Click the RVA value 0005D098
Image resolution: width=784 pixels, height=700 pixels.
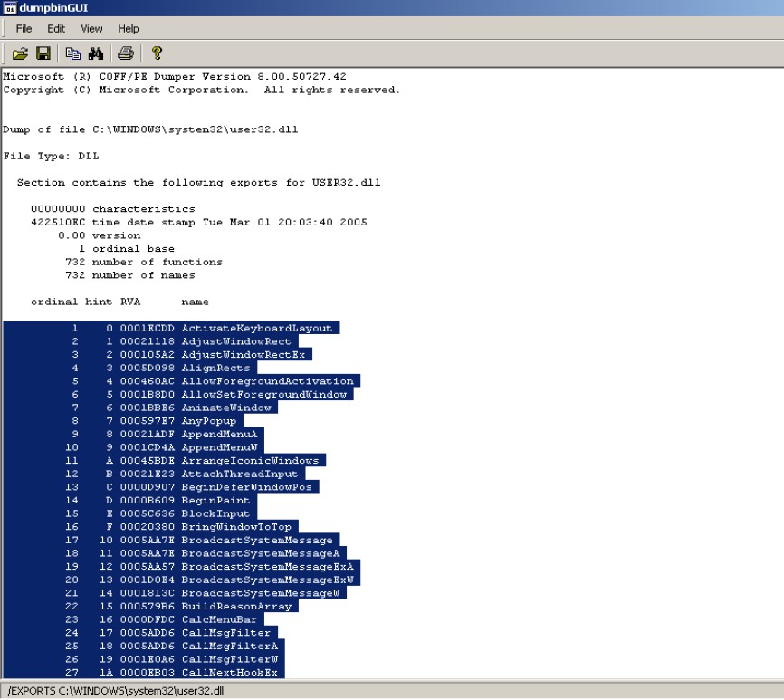(147, 368)
